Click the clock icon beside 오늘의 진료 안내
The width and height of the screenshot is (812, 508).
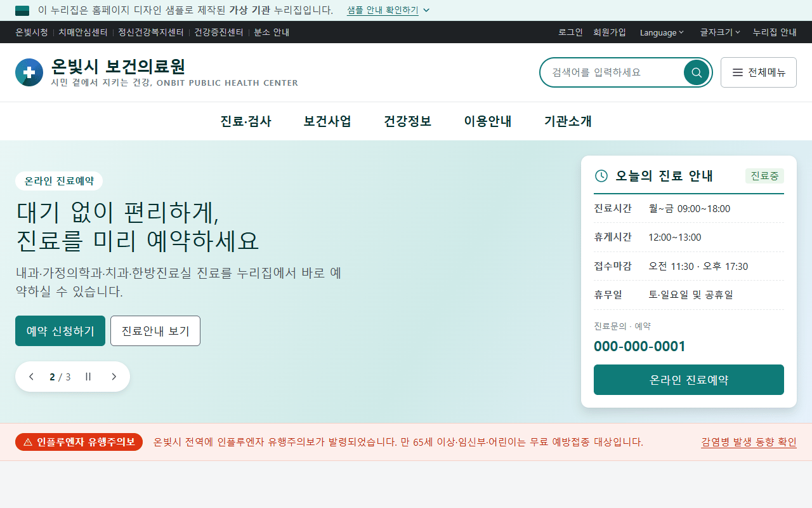pyautogui.click(x=601, y=176)
